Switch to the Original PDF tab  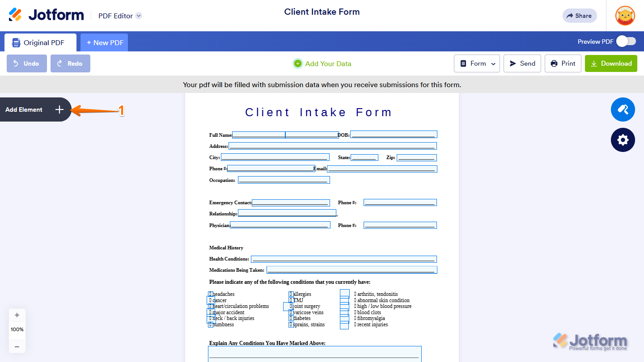[40, 42]
